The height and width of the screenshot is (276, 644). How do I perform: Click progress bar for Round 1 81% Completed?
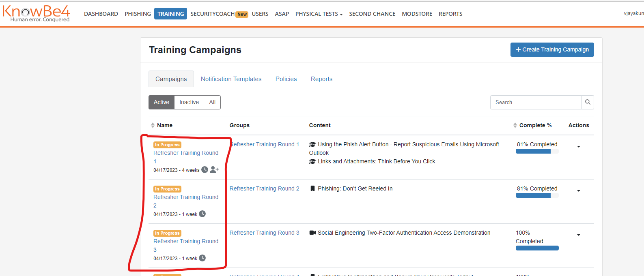tap(537, 151)
